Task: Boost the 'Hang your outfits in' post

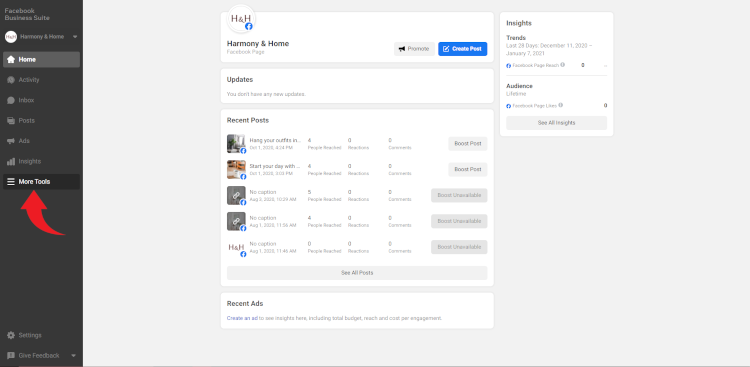Action: pos(468,144)
